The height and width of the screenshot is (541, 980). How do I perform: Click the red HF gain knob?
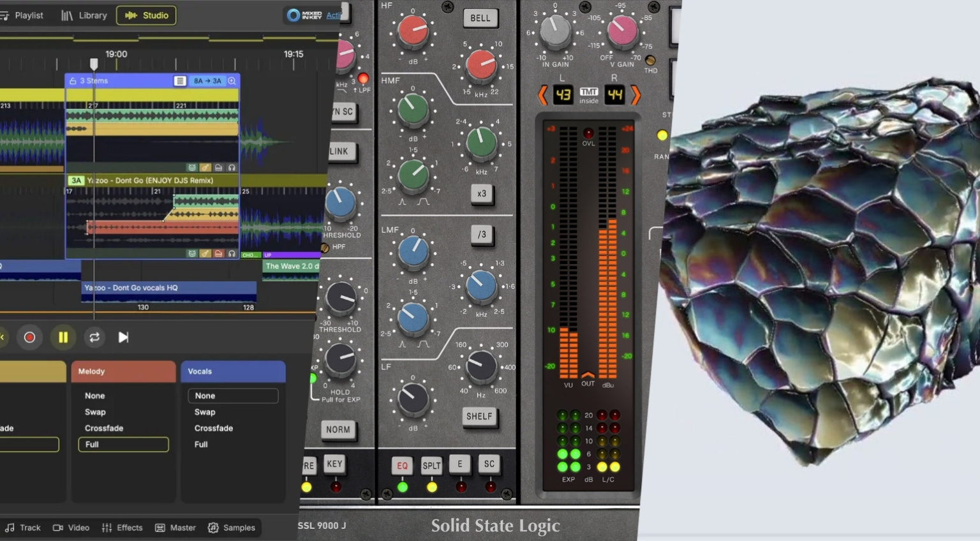point(413,31)
